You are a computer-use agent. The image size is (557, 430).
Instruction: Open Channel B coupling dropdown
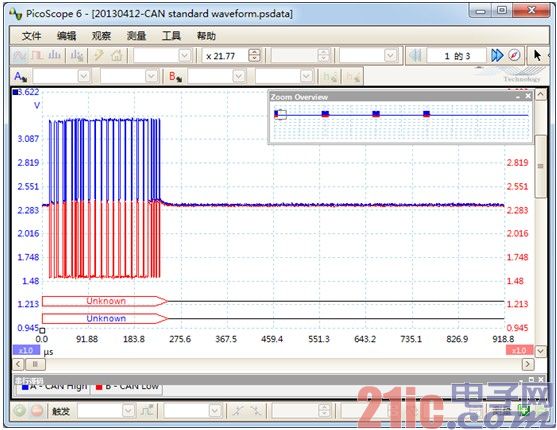[306, 76]
